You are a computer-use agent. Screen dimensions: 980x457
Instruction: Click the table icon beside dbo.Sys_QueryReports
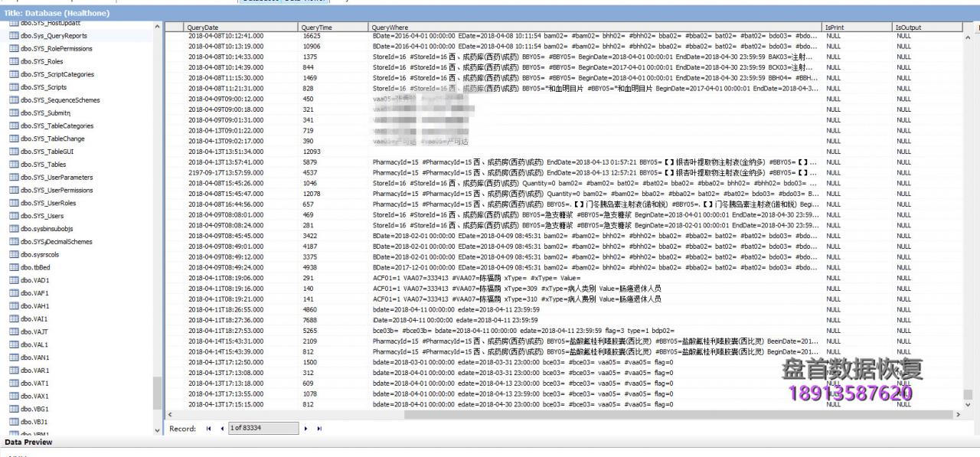(x=14, y=36)
